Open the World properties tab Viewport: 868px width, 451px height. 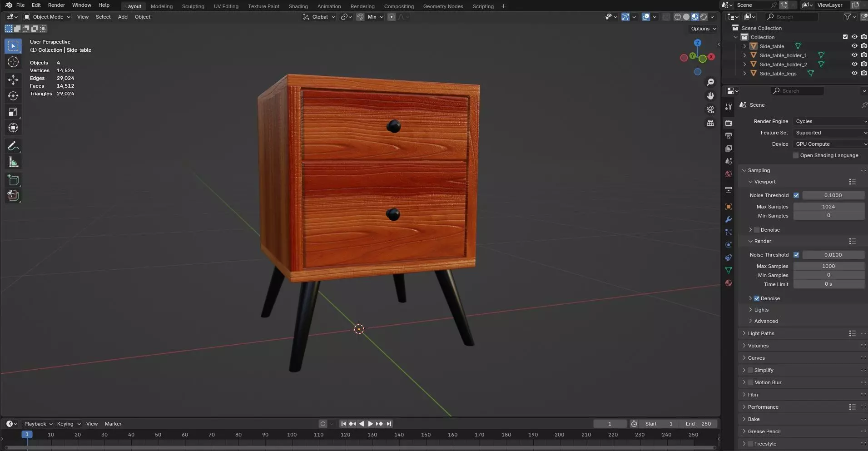(x=729, y=174)
